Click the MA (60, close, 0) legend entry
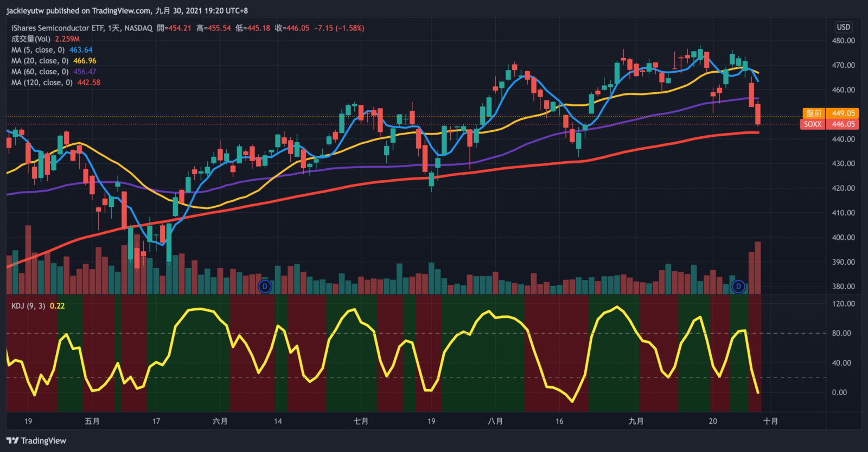868x452 pixels. 40,72
